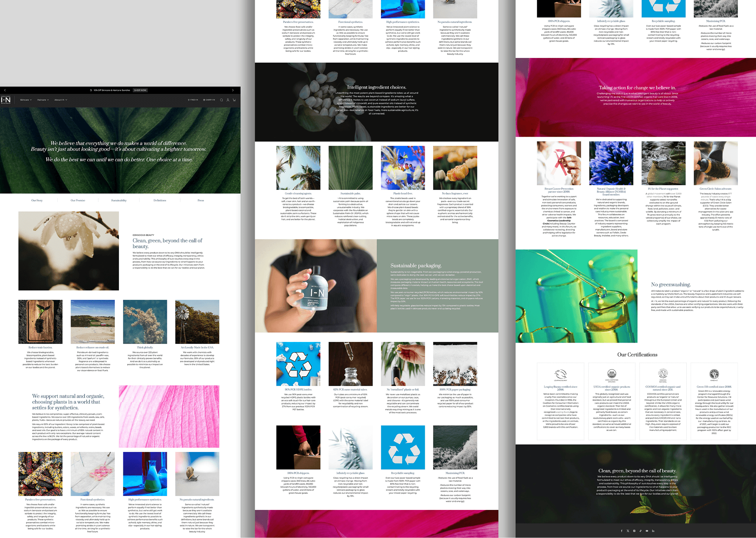756x538 pixels.
Task: Click the blue flowers NOHBA image
Action: tap(611, 163)
